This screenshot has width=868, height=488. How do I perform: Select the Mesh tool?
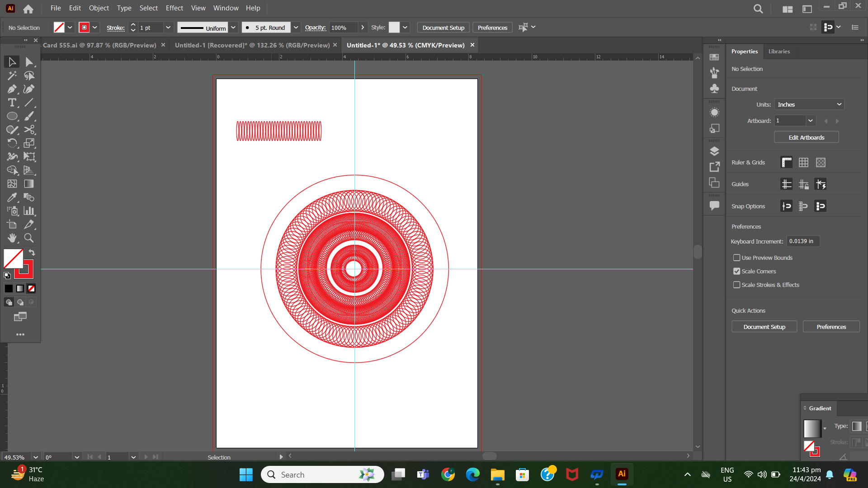12,184
